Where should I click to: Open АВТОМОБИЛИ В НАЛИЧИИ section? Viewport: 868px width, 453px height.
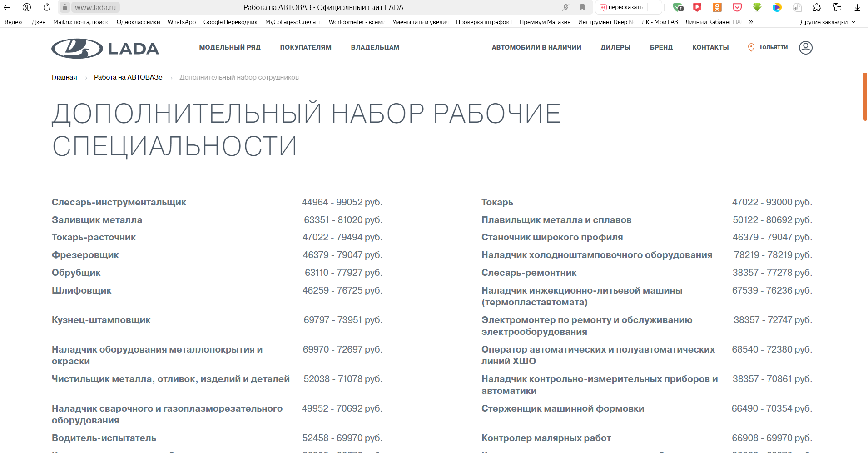[536, 47]
